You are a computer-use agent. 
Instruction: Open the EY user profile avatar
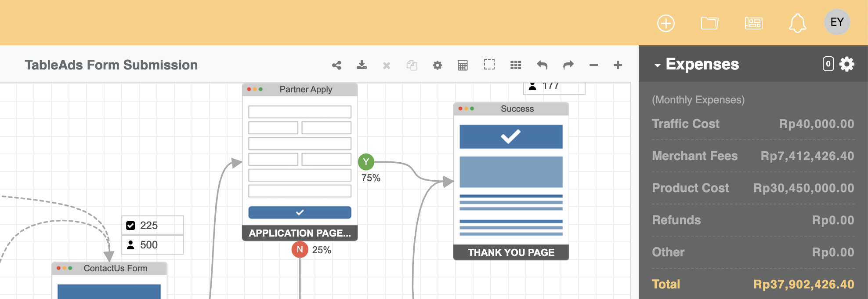[837, 22]
